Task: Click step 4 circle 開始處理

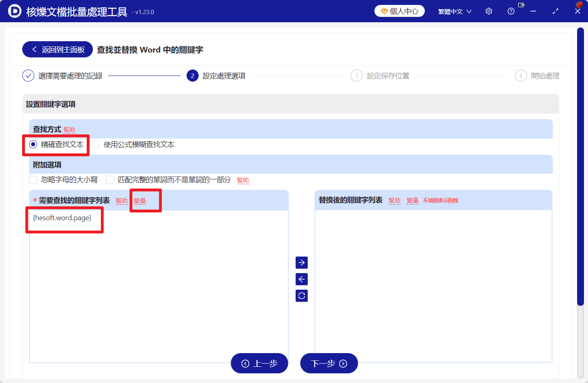Action: pos(521,76)
